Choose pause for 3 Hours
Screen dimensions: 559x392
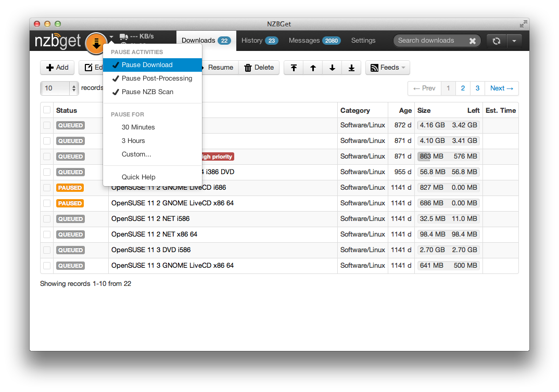tap(153, 141)
